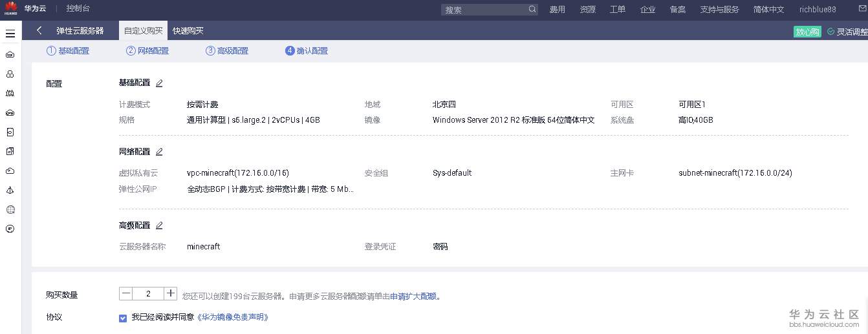Click the VPC value vpc-minecraft(172.16.0.0/16)
Viewport: 868px width, 334px height.
pyautogui.click(x=238, y=173)
